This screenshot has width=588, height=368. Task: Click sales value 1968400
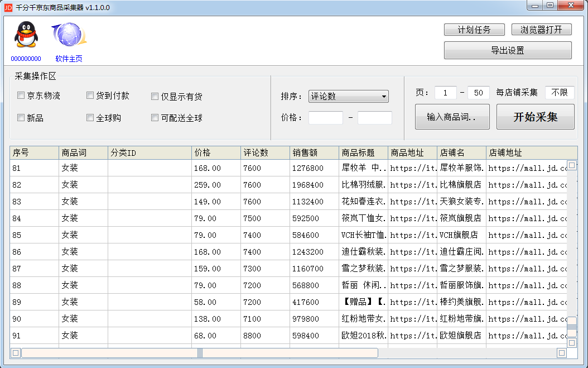tap(315, 185)
